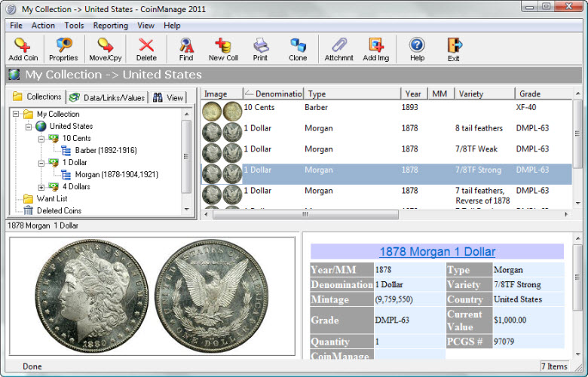The width and height of the screenshot is (588, 377).
Task: Switch to the Collections tab
Action: [x=37, y=97]
